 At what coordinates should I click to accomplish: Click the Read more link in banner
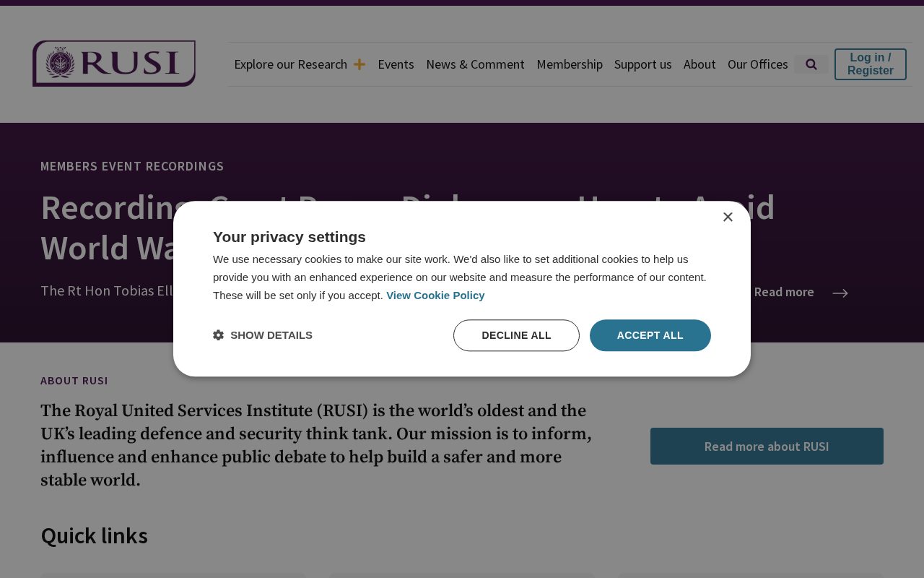pos(784,292)
